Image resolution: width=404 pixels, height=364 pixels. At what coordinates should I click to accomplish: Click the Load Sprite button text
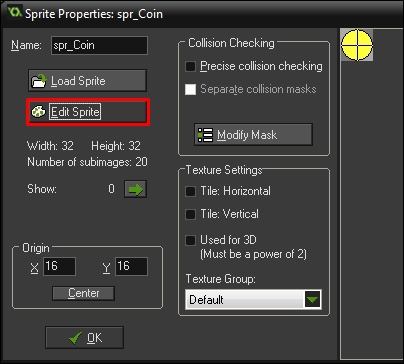[x=78, y=81]
